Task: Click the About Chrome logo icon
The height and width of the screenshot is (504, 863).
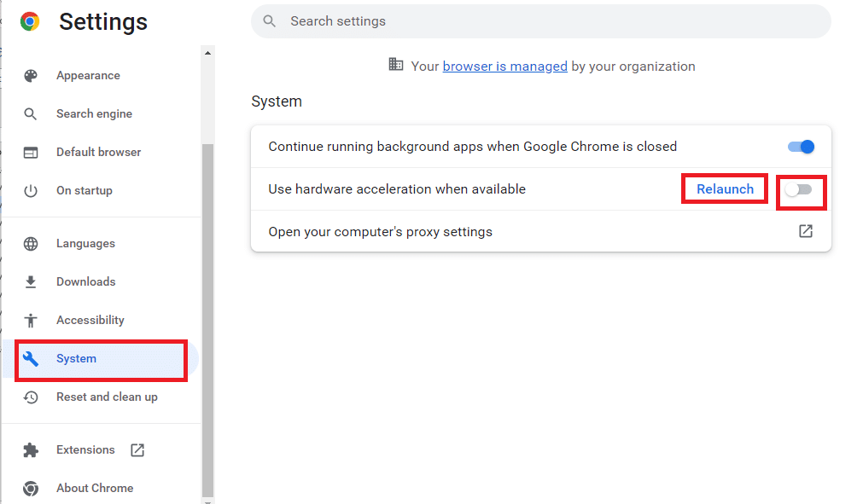Action: tap(31, 488)
